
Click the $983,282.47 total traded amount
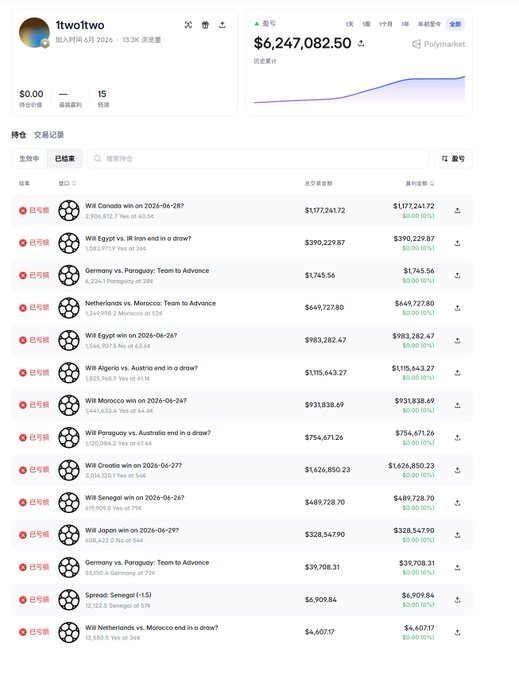(325, 340)
